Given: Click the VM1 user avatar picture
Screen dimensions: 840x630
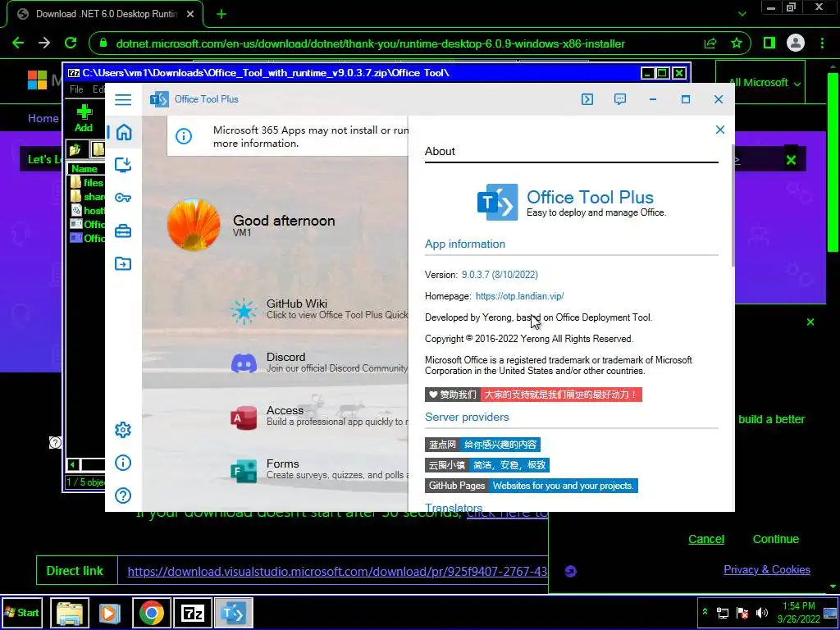Looking at the screenshot, I should coord(194,225).
